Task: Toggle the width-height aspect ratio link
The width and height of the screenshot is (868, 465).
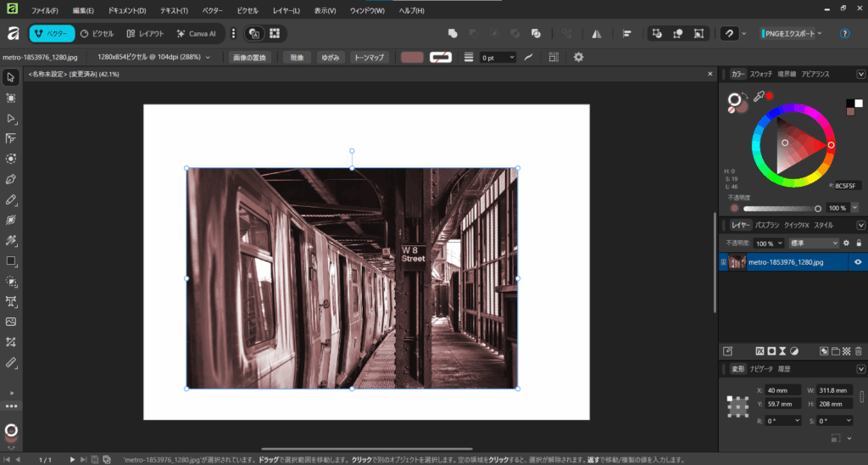Action: pyautogui.click(x=860, y=397)
